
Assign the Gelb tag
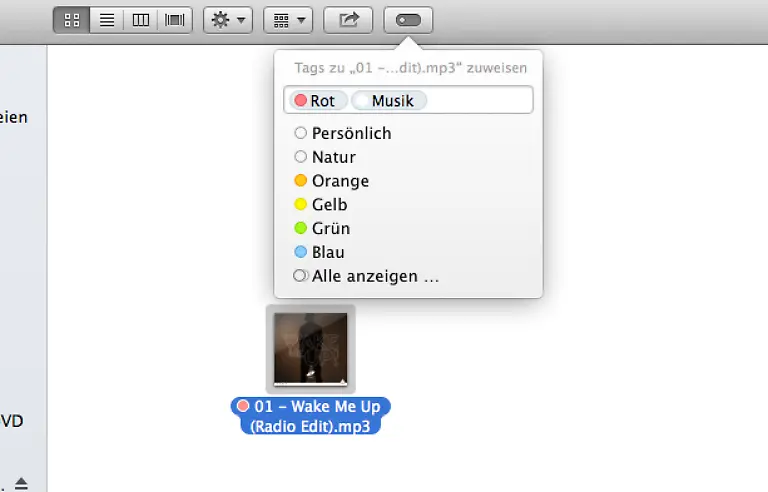[x=321, y=204]
